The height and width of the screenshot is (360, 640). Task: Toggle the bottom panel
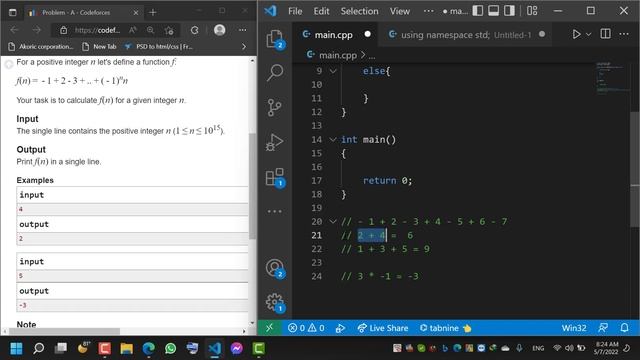493,11
